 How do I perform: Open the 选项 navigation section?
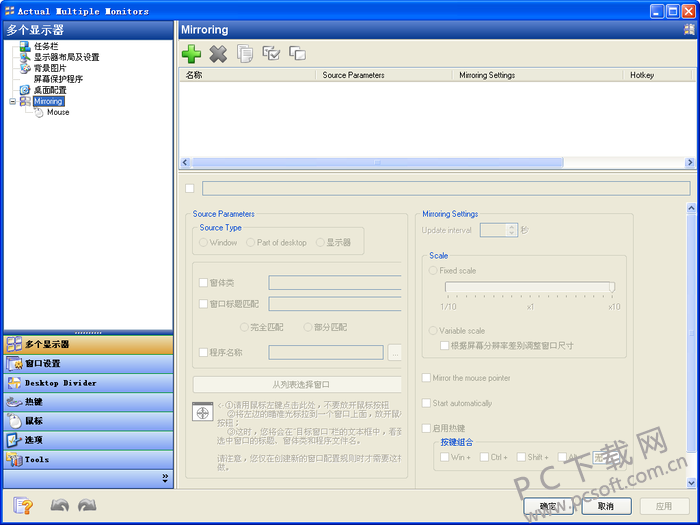tap(88, 440)
